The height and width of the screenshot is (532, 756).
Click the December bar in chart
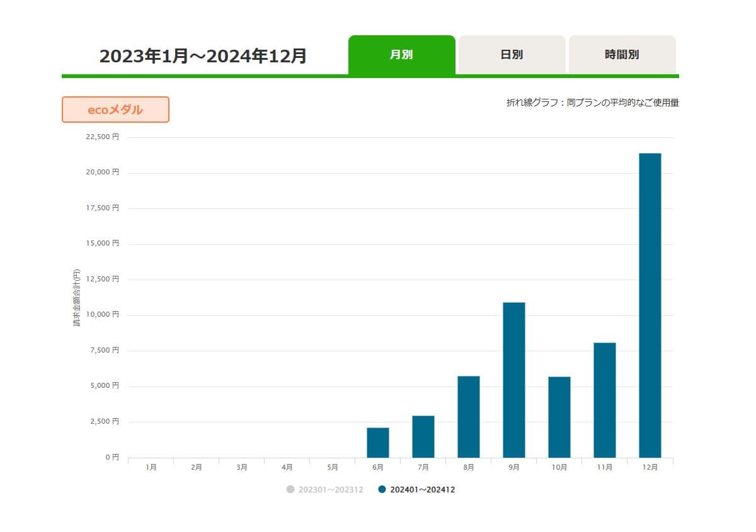click(650, 305)
